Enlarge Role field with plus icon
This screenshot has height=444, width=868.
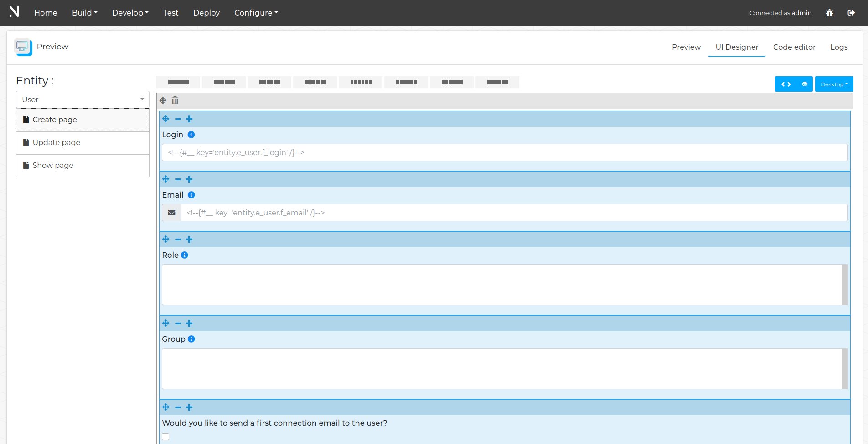(x=189, y=240)
